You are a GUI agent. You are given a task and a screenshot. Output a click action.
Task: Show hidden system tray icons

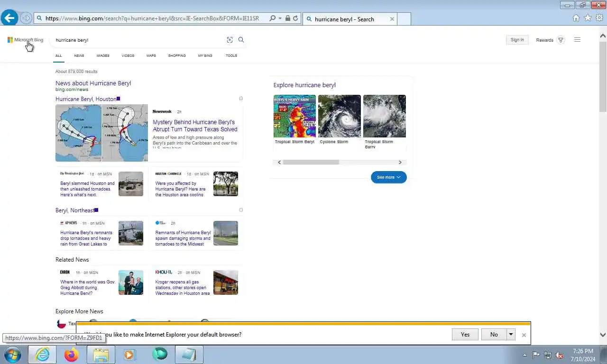[524, 355]
